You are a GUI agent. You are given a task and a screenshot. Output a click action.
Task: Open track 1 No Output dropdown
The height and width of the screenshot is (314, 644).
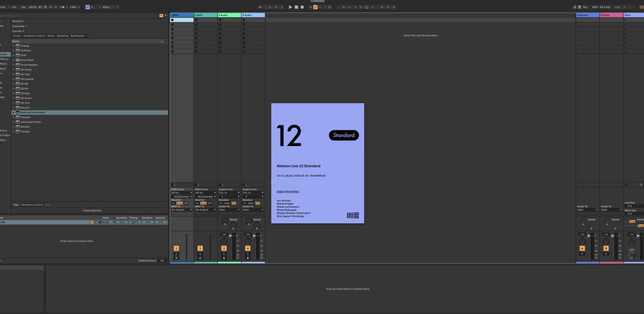pyautogui.click(x=181, y=210)
